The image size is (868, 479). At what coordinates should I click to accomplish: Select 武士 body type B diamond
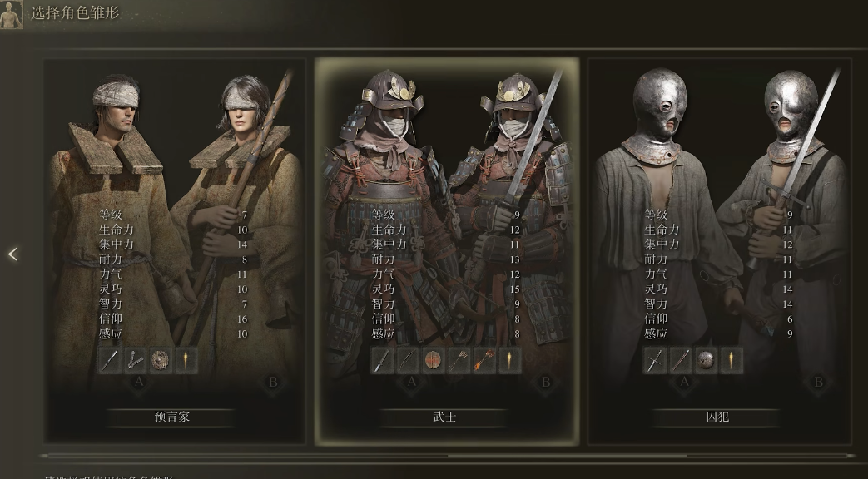[x=545, y=383]
